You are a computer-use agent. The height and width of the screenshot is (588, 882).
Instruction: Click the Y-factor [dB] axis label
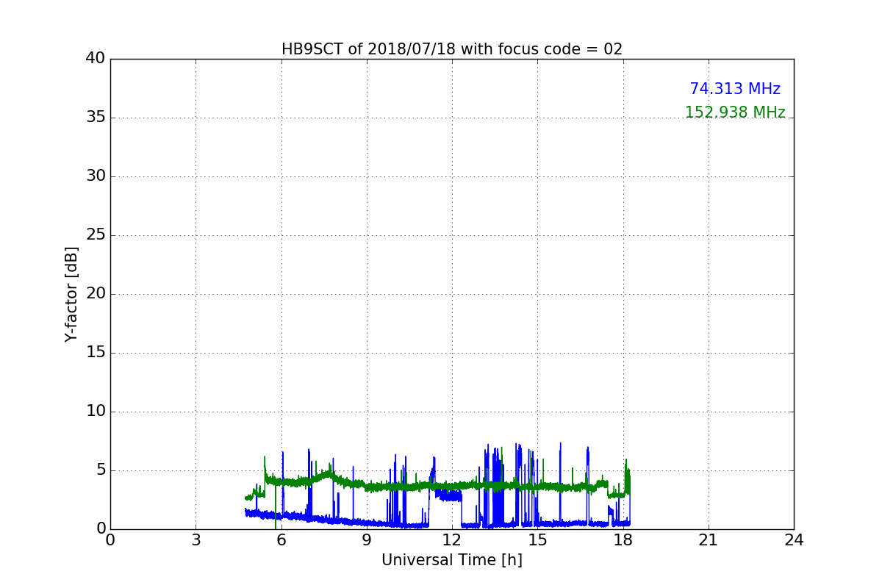pyautogui.click(x=71, y=294)
